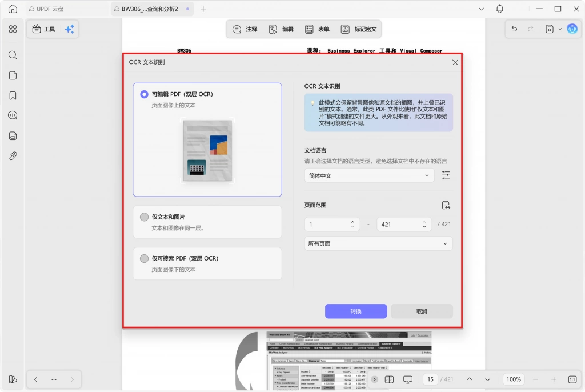Redo the last action
585x392 pixels.
[531, 29]
